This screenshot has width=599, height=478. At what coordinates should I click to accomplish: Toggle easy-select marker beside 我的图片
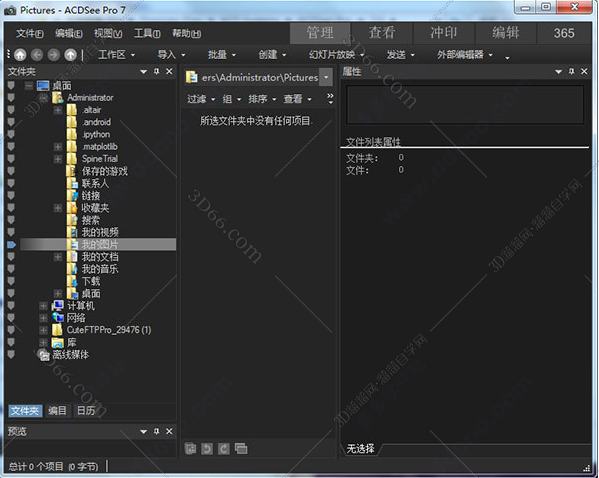11,245
